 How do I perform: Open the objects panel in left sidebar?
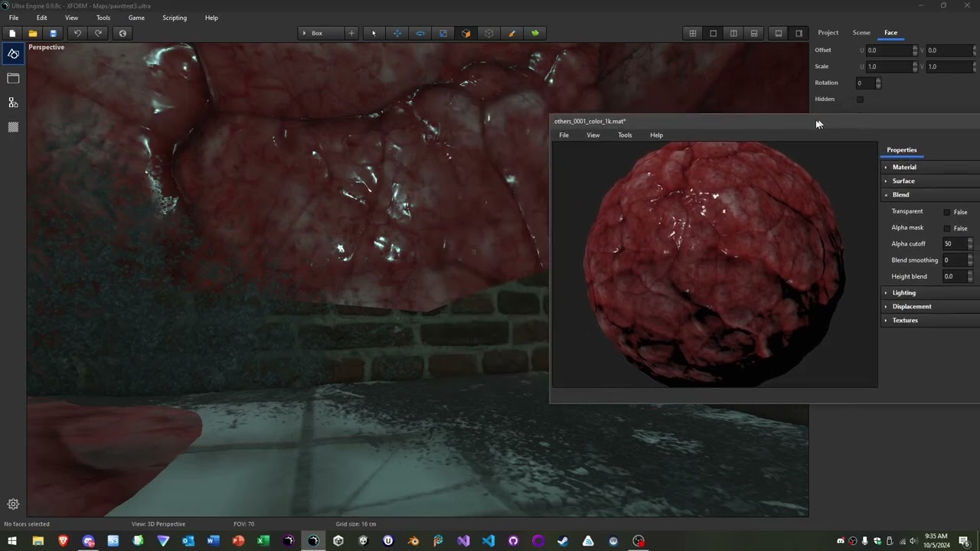tap(13, 54)
